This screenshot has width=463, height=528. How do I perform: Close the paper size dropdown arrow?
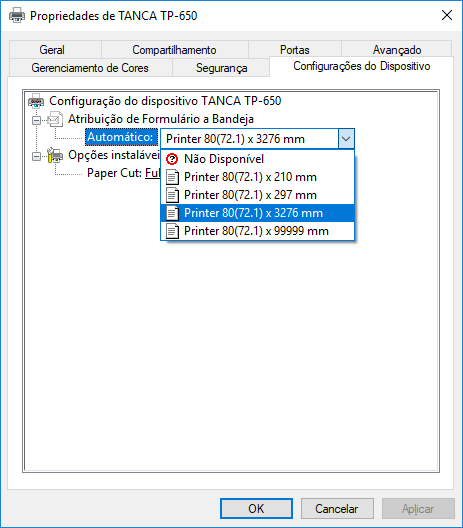pos(346,139)
